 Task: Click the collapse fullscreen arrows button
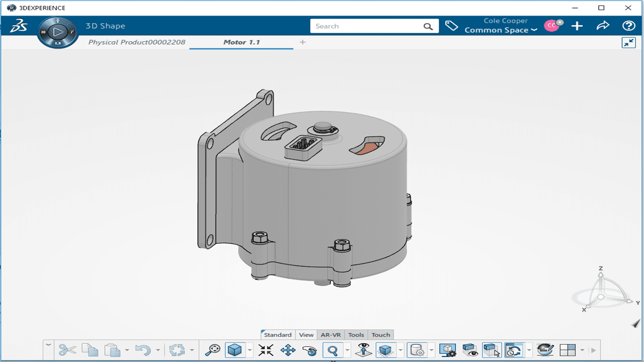[628, 43]
